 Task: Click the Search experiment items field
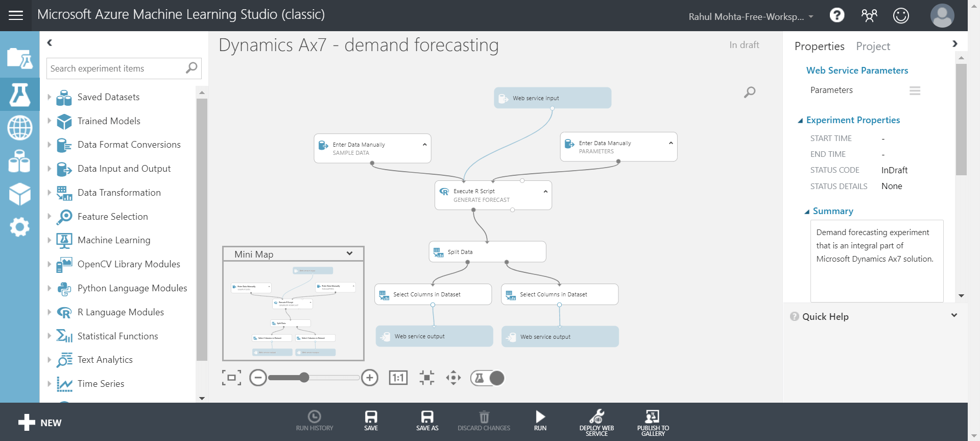coord(116,68)
